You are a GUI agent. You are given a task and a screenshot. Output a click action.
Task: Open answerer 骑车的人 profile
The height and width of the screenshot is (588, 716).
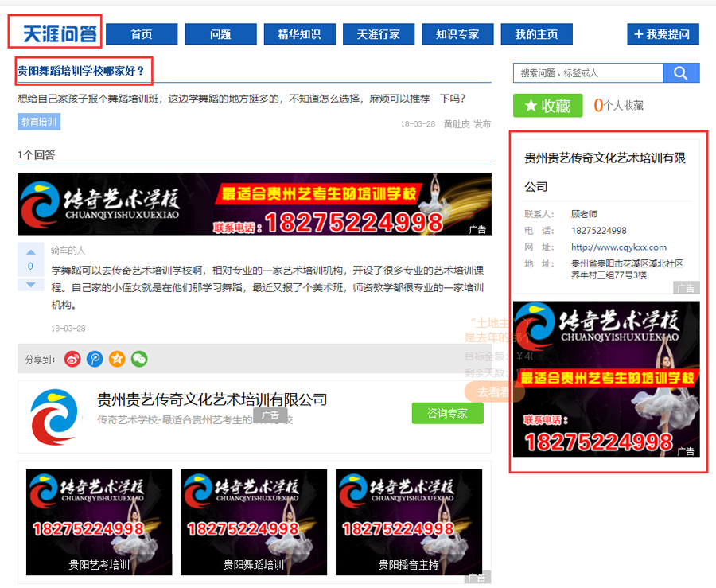[68, 250]
